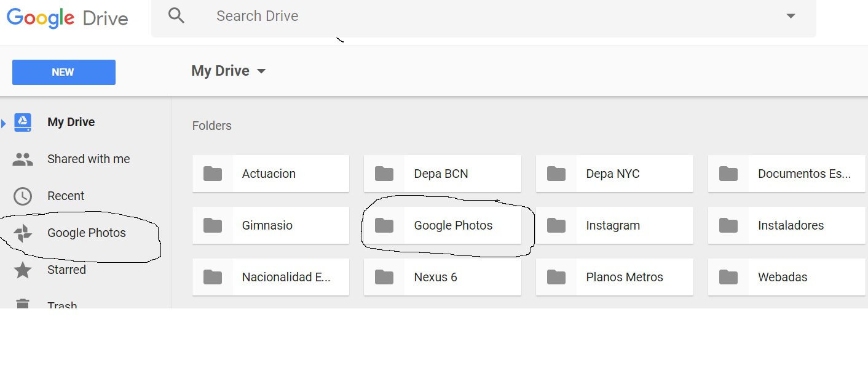The height and width of the screenshot is (373, 868).
Task: Click the Google Photos pinwheel icon
Action: (x=23, y=233)
